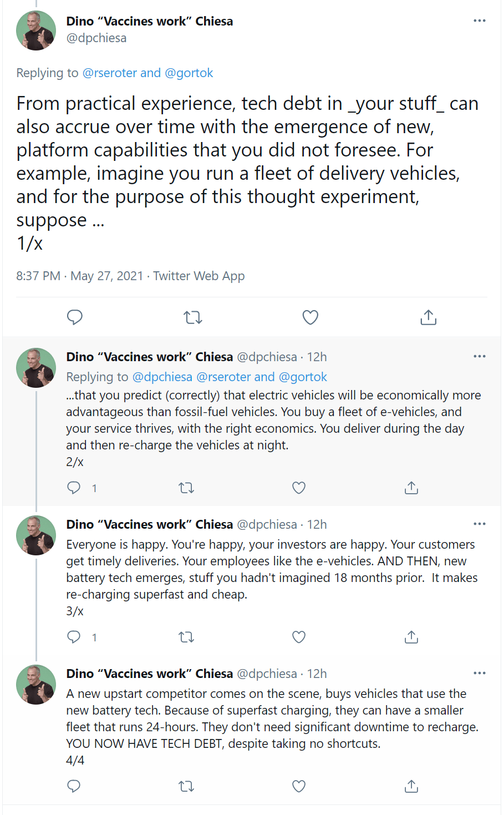This screenshot has height=815, width=504.
Task: Open more options on 4/4 tweet
Action: (480, 673)
